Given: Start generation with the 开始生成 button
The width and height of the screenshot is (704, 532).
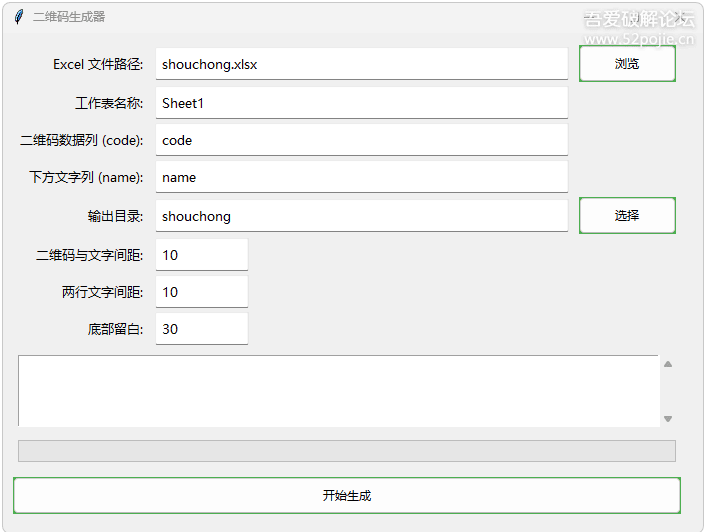Looking at the screenshot, I should pyautogui.click(x=347, y=495).
